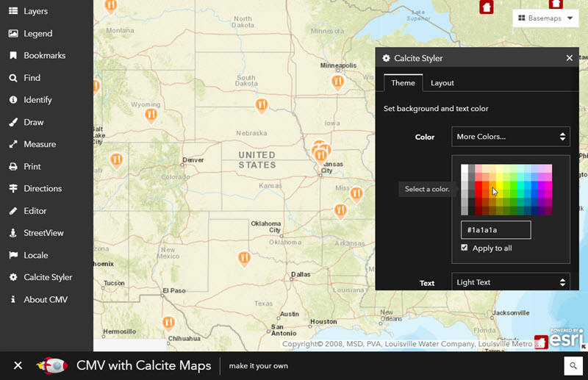Close the bottom title bar with X
The height and width of the screenshot is (380, 588).
pyautogui.click(x=18, y=365)
